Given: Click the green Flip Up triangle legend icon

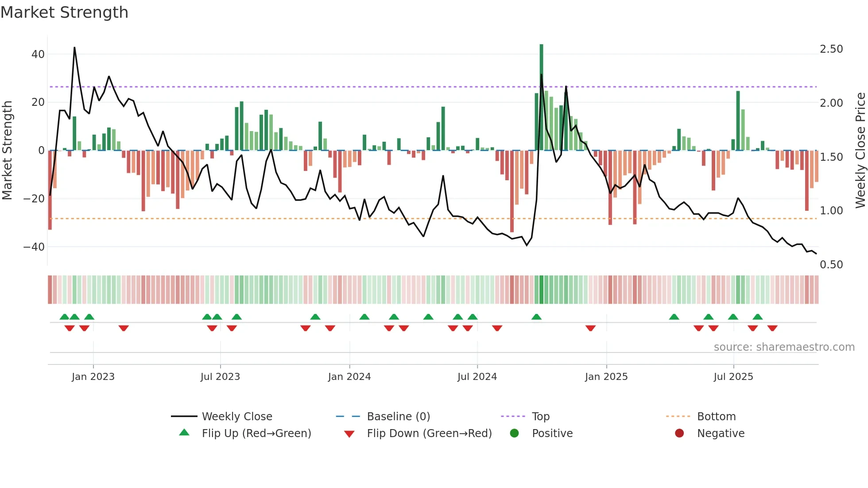Looking at the screenshot, I should [x=184, y=433].
